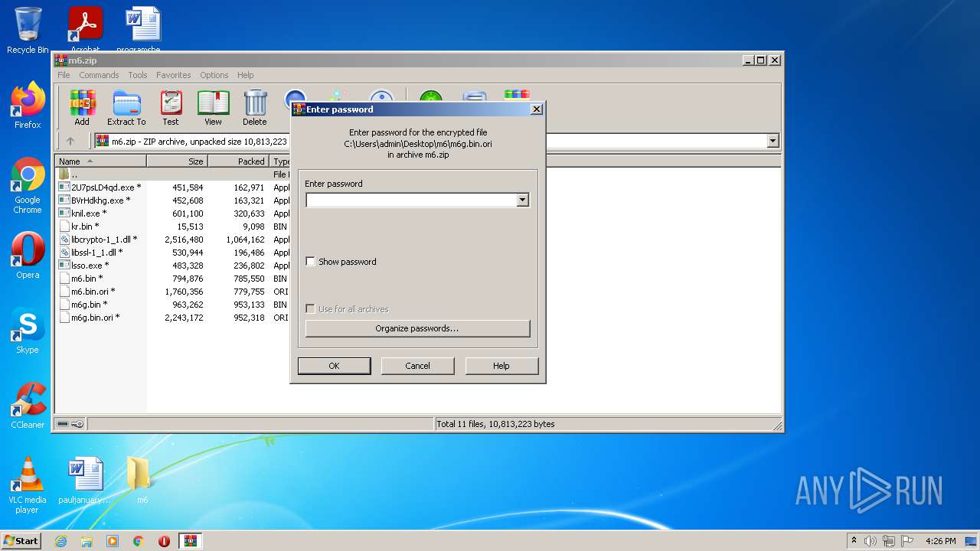The width and height of the screenshot is (980, 551).
Task: Show hidden tray icons arrow
Action: [854, 541]
